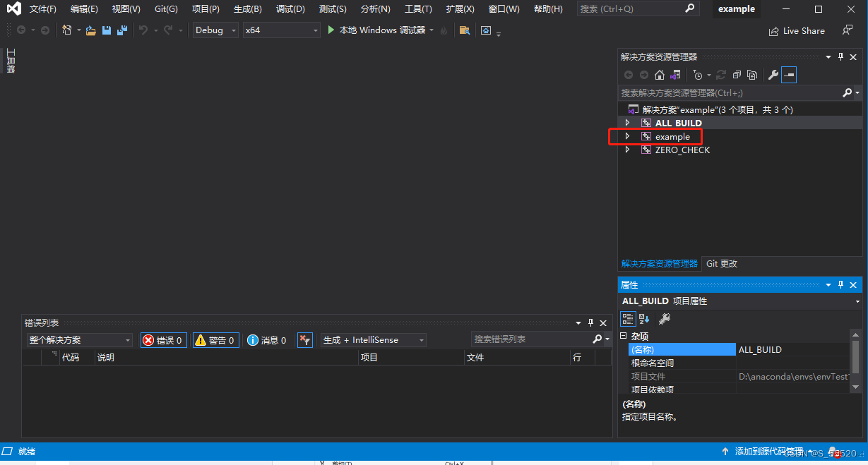Open the Git menu in menu bar
The width and height of the screenshot is (868, 465).
point(165,8)
